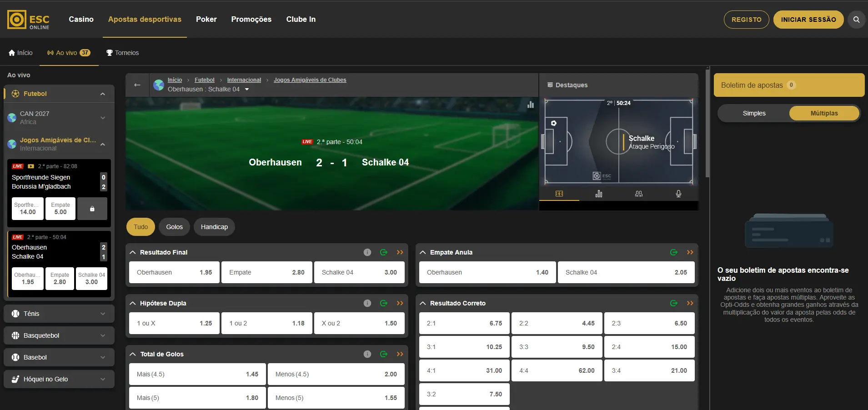Expand the Hóquei no Gelo section
868x410 pixels.
pos(59,379)
